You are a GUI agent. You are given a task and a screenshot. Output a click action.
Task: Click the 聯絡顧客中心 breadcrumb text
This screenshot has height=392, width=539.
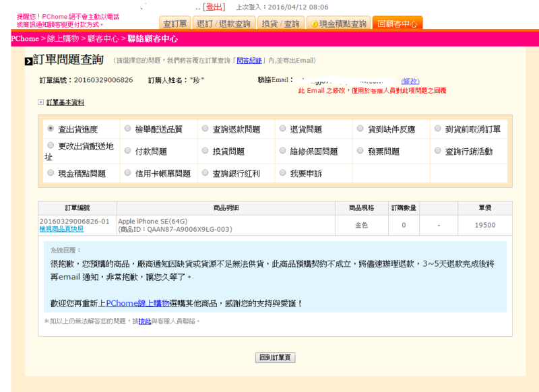pyautogui.click(x=153, y=38)
